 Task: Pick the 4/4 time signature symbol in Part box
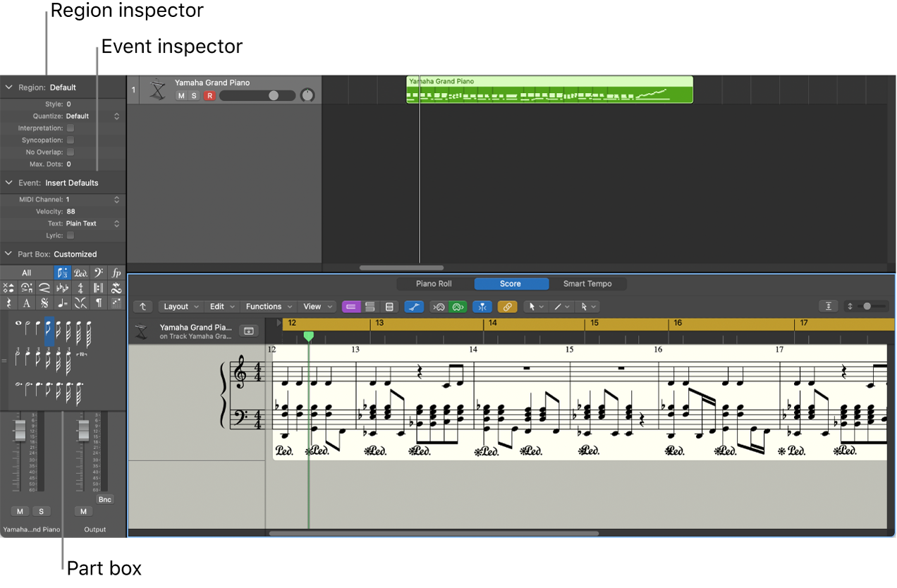80,288
